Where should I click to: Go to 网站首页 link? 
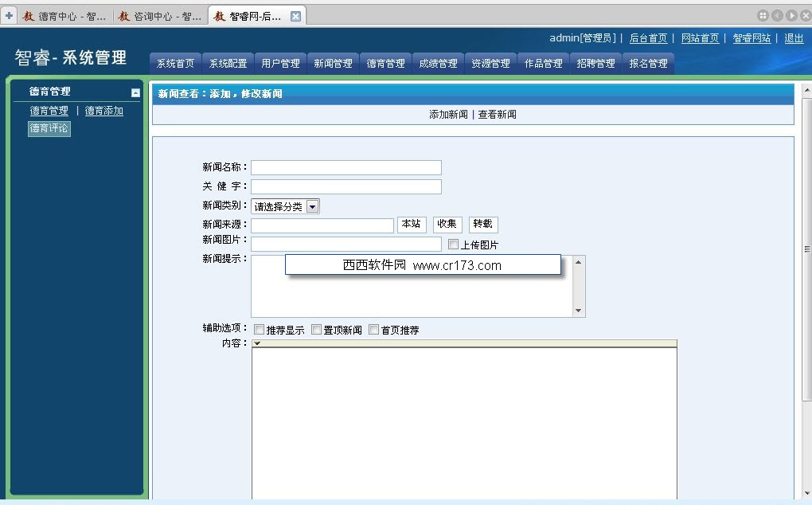[x=700, y=37]
